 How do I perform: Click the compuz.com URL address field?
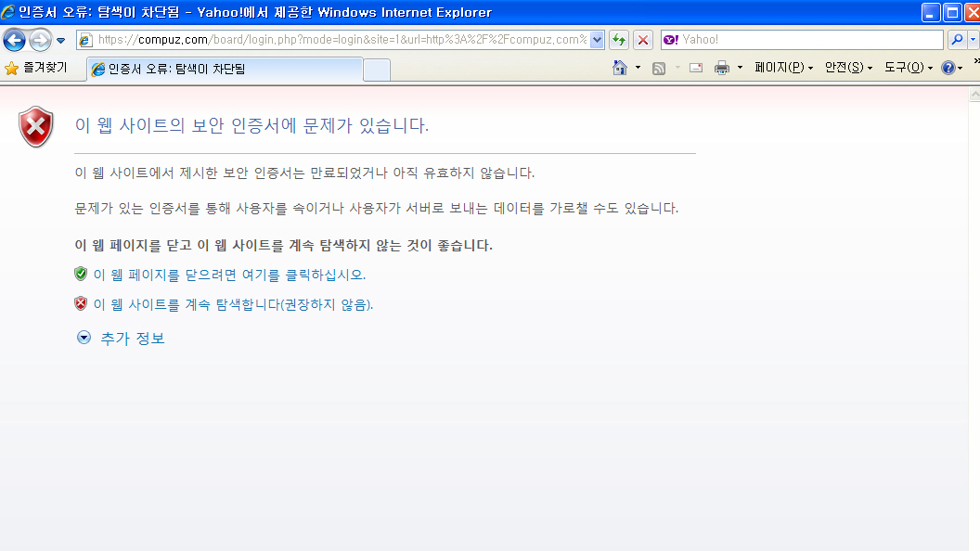point(342,40)
